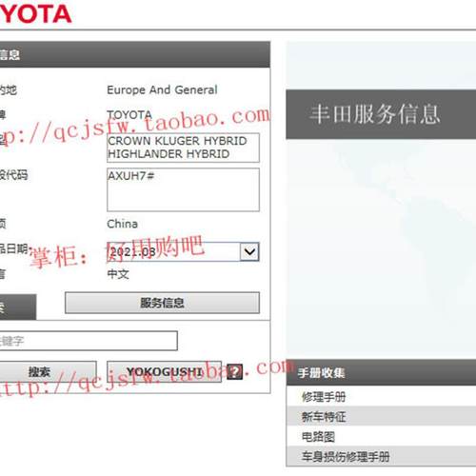The image size is (476, 476).
Task: Click the Europe And General text
Action: click(x=162, y=89)
